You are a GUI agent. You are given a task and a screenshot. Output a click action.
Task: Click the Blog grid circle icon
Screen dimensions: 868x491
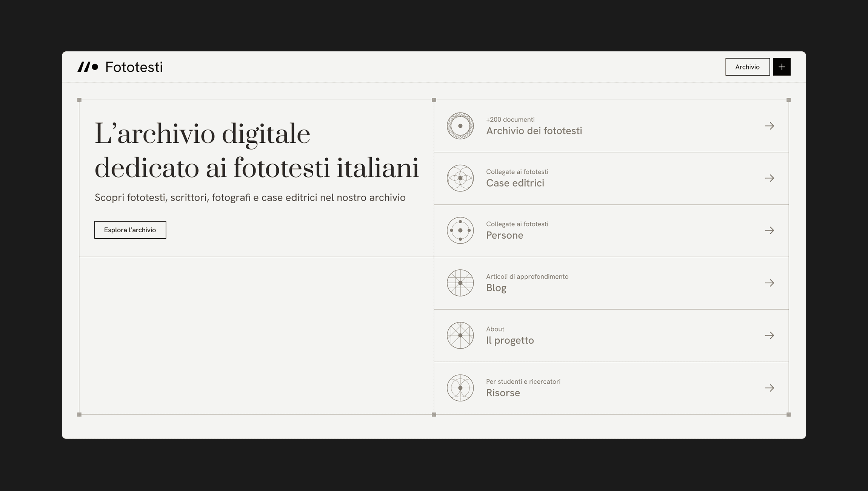coord(460,283)
